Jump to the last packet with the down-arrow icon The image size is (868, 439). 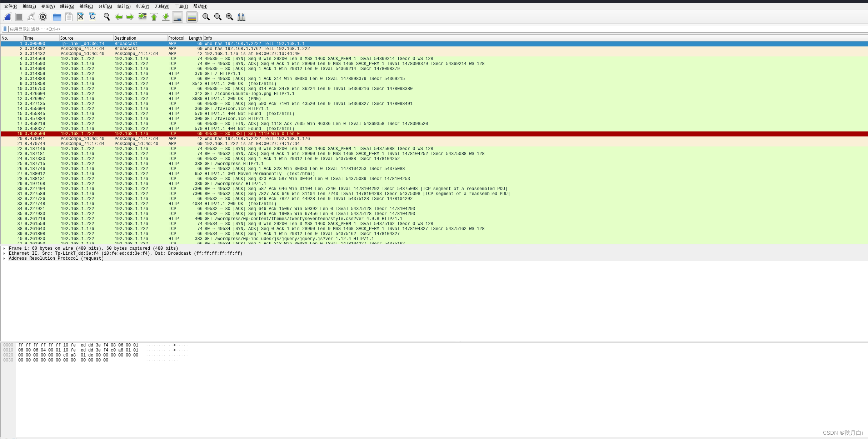[x=166, y=17]
